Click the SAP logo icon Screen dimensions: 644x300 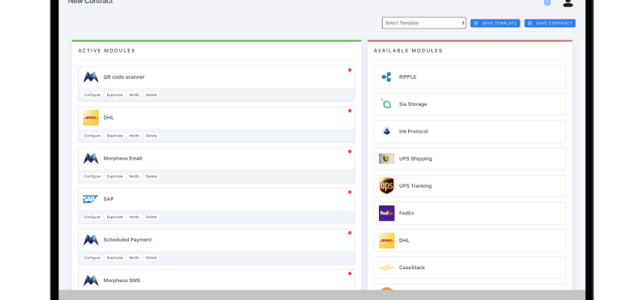click(91, 199)
